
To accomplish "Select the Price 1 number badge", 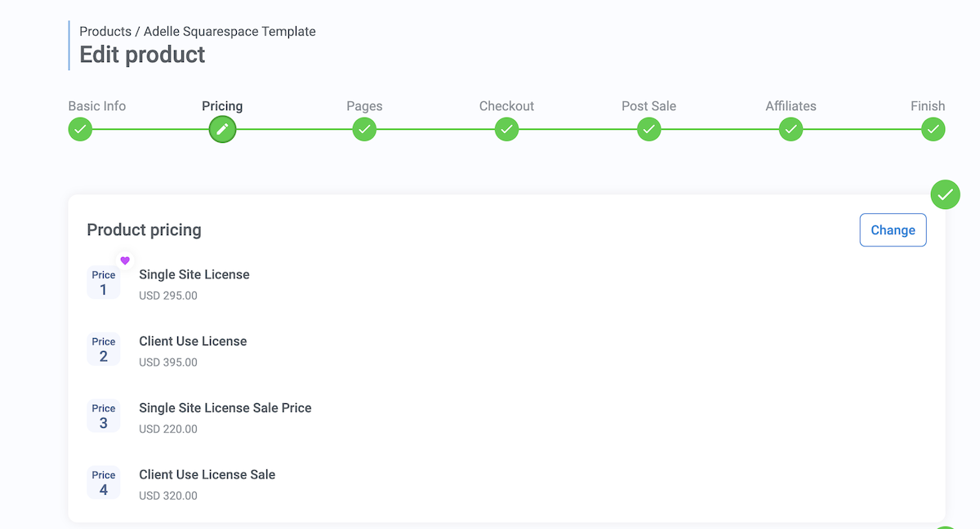I will point(104,283).
